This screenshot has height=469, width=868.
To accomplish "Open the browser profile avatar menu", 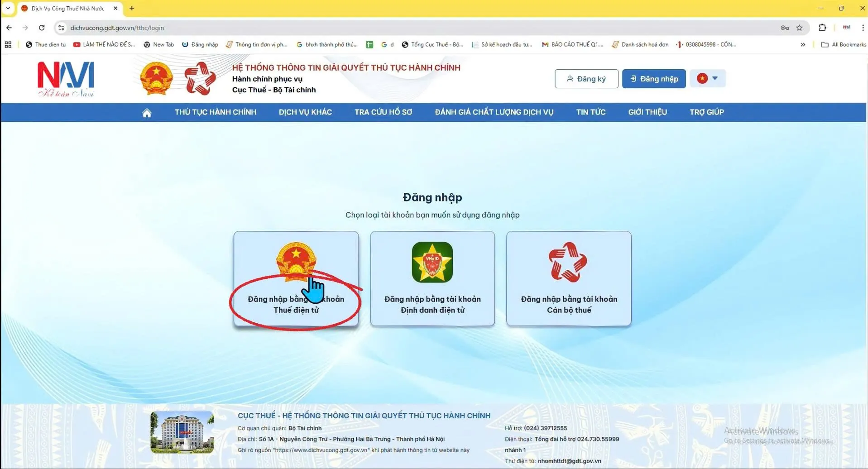I will tap(846, 28).
